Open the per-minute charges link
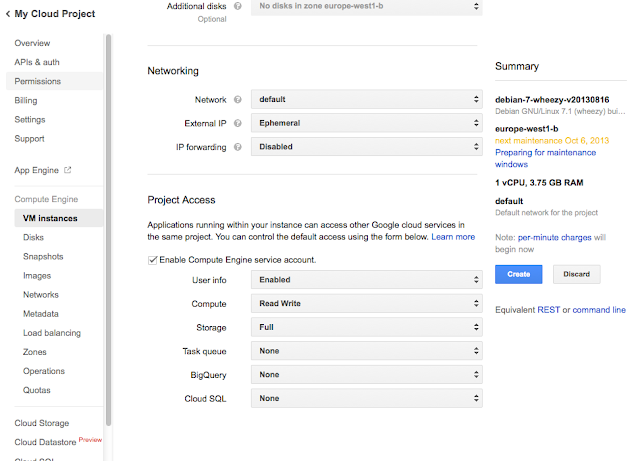This screenshot has width=640, height=461. (554, 238)
